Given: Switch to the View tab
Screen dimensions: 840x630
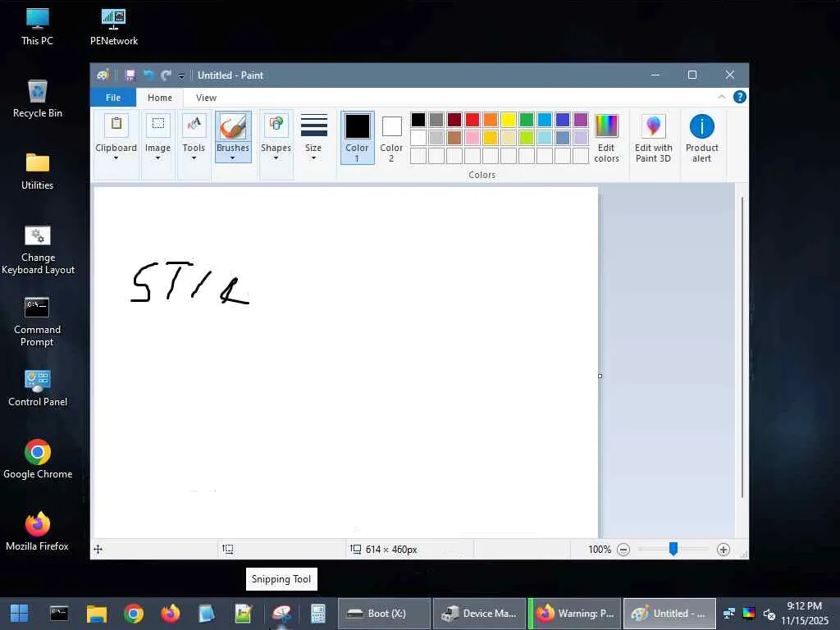Looking at the screenshot, I should tap(206, 98).
